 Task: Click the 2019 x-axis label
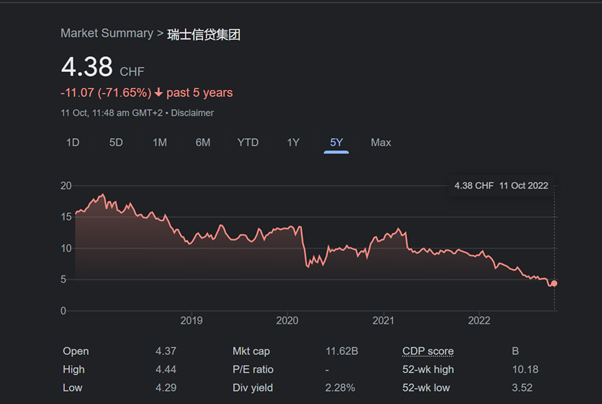(191, 321)
